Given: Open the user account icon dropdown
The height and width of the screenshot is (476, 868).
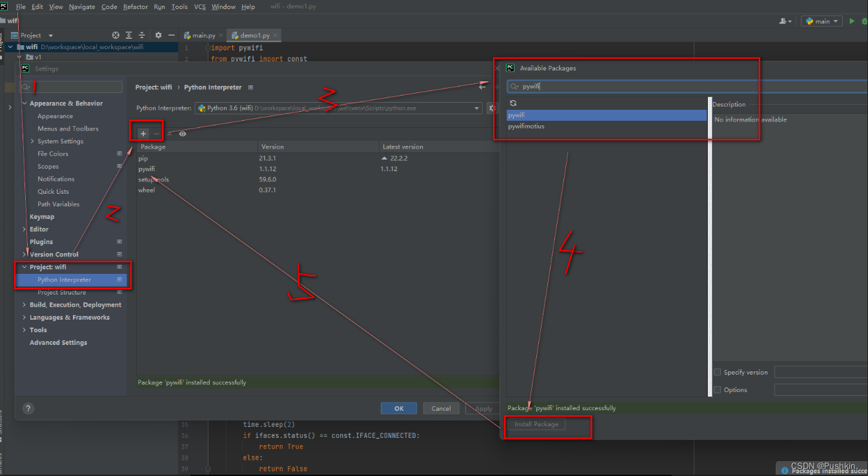Looking at the screenshot, I should (785, 21).
